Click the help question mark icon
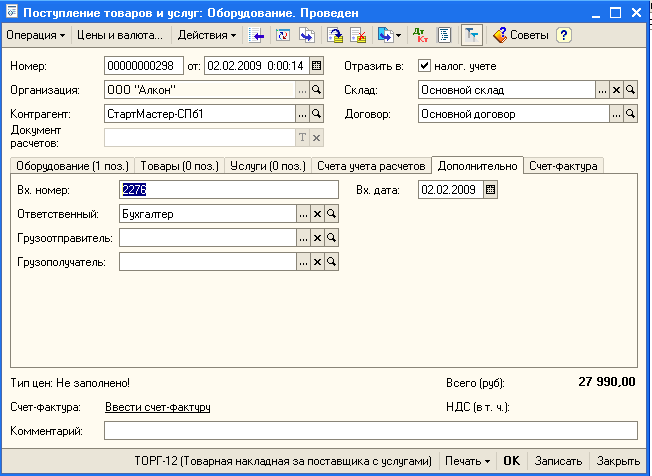The height and width of the screenshot is (476, 652). point(563,35)
